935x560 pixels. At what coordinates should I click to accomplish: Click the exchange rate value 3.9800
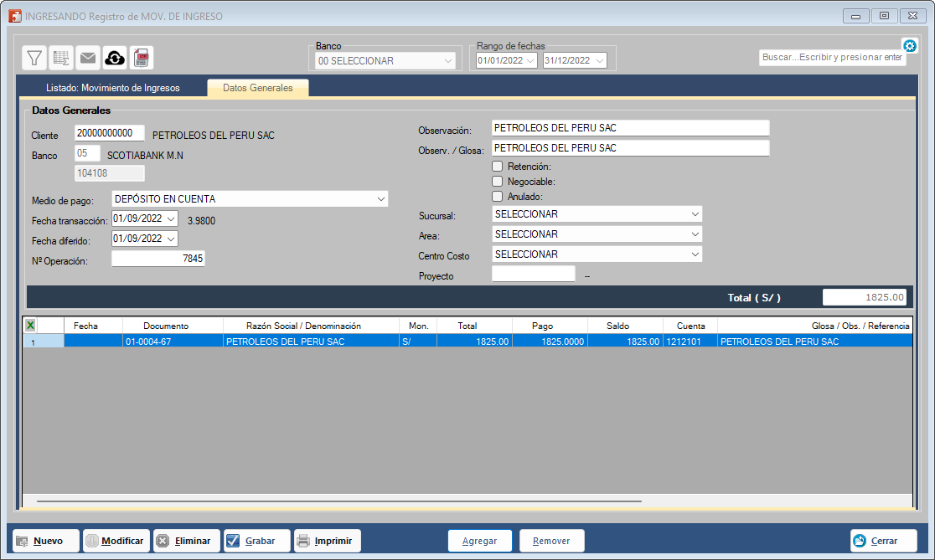click(x=202, y=221)
